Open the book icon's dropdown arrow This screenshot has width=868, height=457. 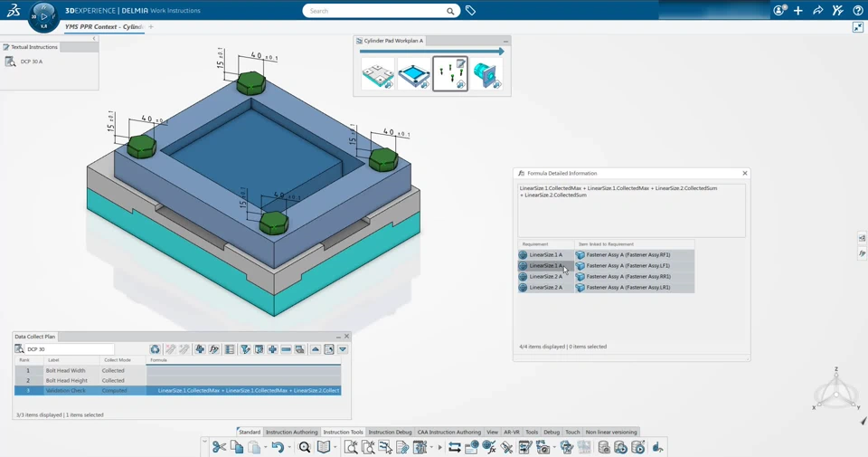[335, 447]
